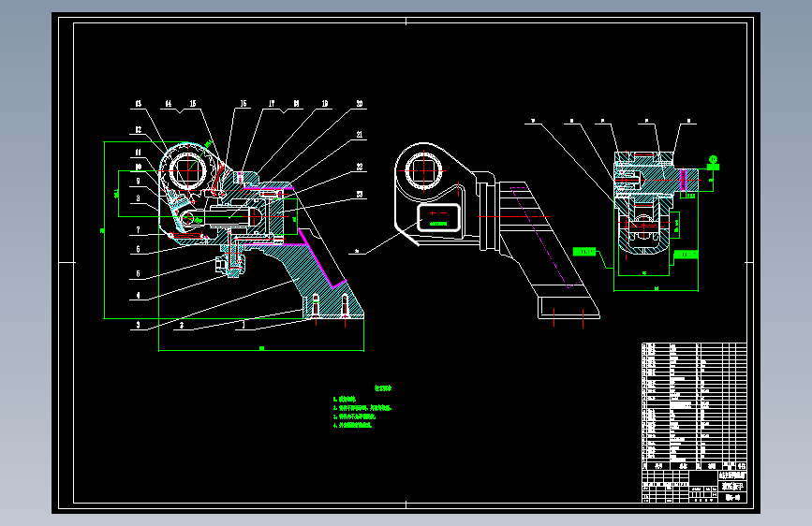Select part balloon number 7

(139, 230)
